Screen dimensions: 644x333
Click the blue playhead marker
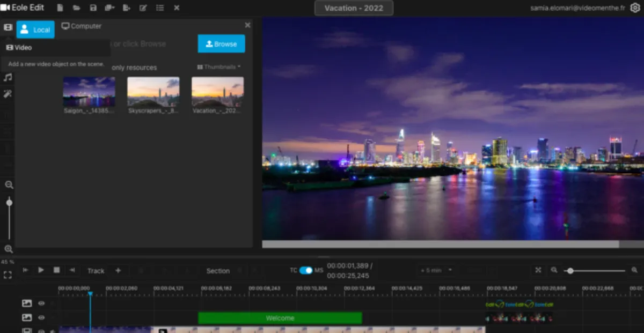pos(90,294)
